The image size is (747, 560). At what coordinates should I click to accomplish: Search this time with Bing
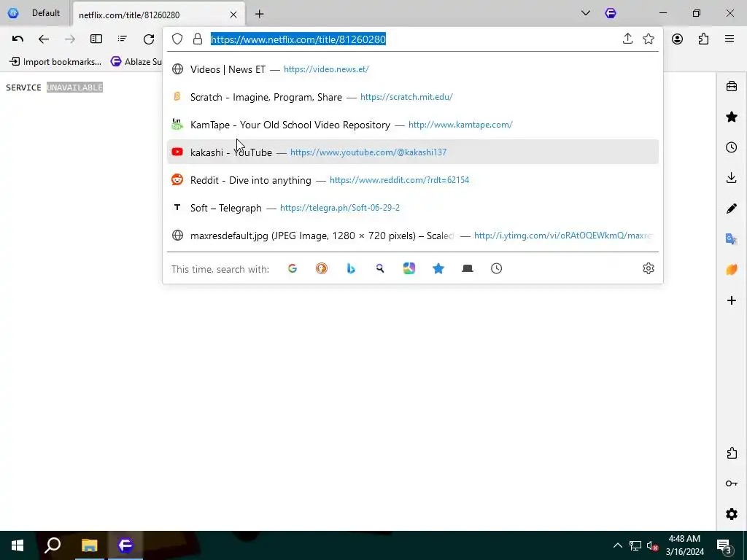[351, 268]
